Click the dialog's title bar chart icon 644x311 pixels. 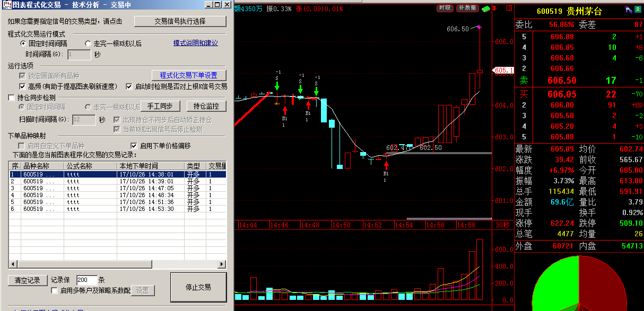tap(7, 4)
